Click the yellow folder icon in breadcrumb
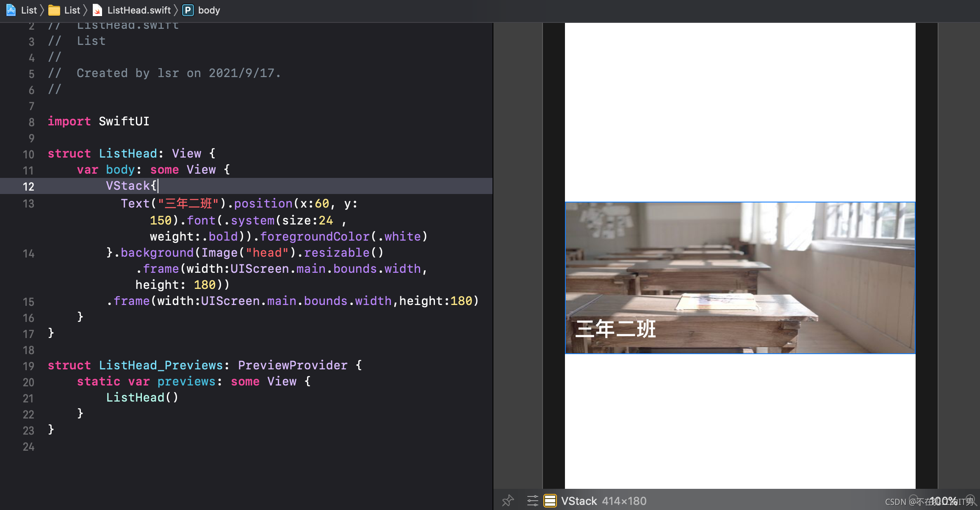The height and width of the screenshot is (510, 980). tap(54, 10)
